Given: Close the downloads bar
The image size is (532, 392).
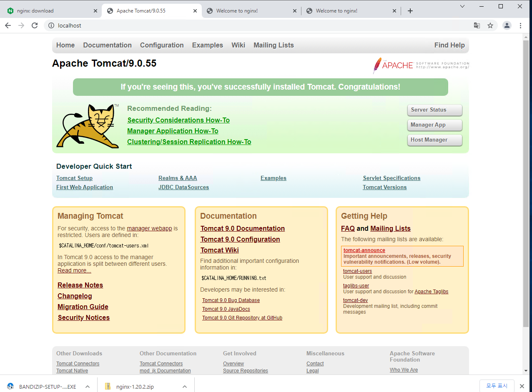Looking at the screenshot, I should 522,386.
